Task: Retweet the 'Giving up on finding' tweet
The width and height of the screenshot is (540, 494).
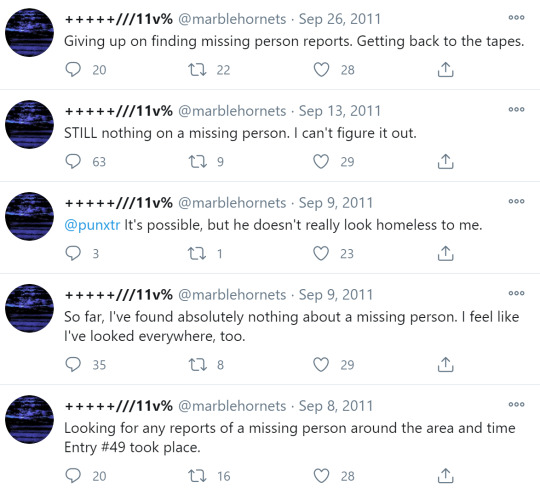Action: tap(197, 70)
